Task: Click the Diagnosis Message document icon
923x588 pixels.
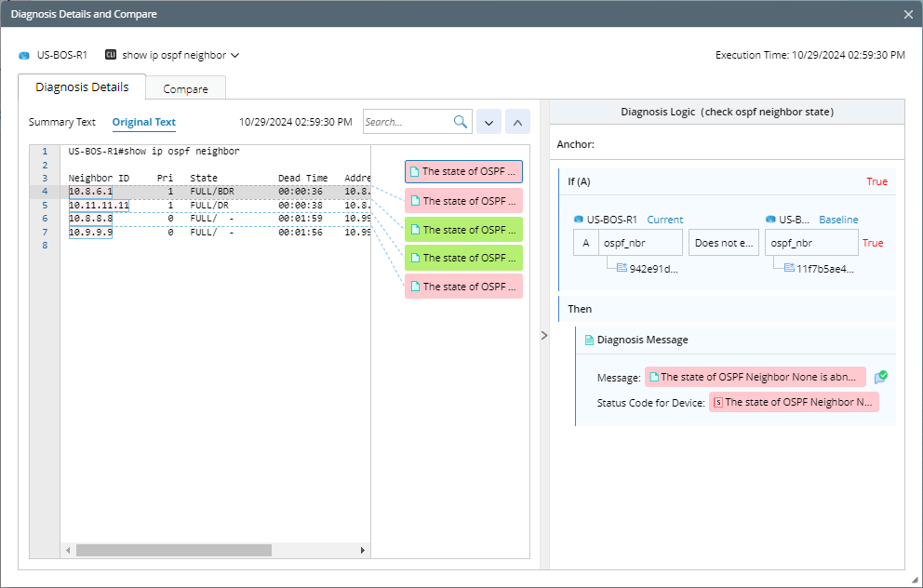Action: [589, 340]
